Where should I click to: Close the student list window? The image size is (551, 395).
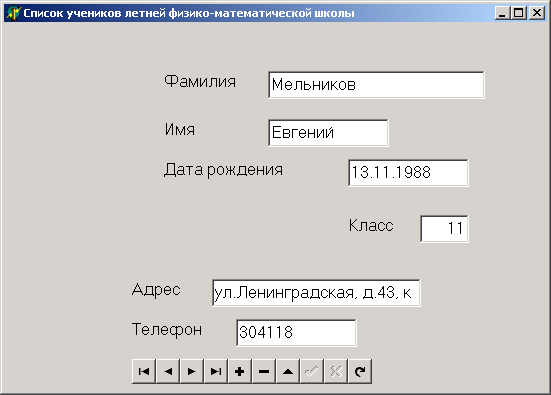pyautogui.click(x=537, y=13)
